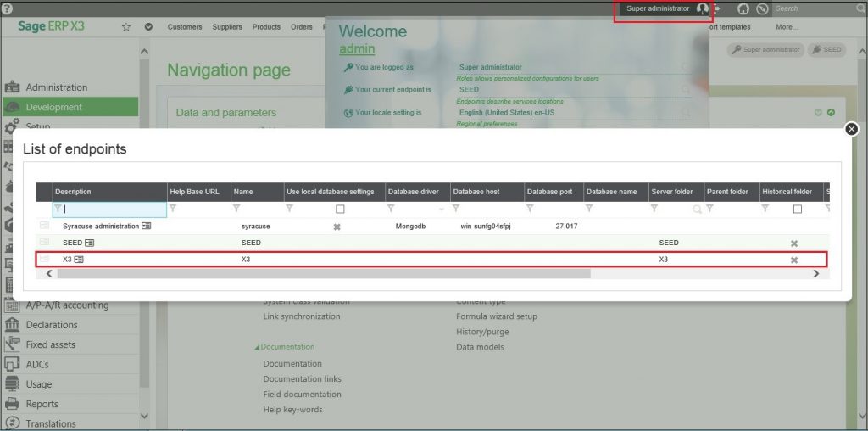Click filter icon in Name column
Image resolution: width=868 pixels, height=431 pixels.
(236, 209)
